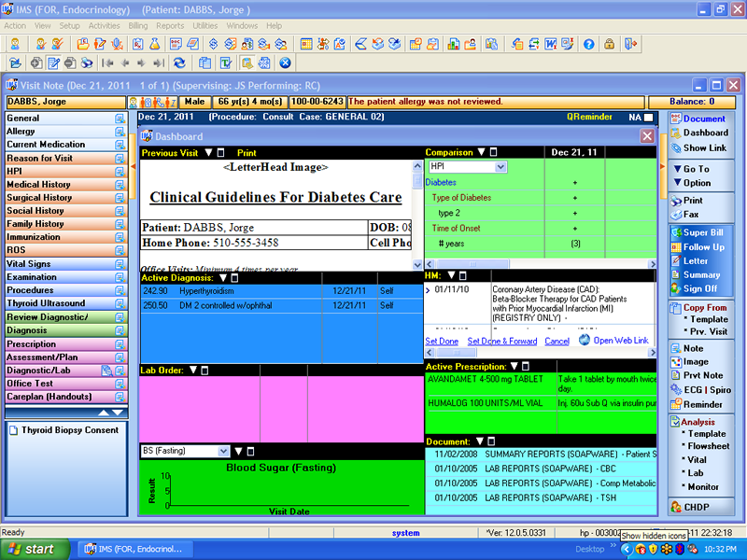Click the icon at the right of General row
This screenshot has height=560, width=747.
[120, 119]
